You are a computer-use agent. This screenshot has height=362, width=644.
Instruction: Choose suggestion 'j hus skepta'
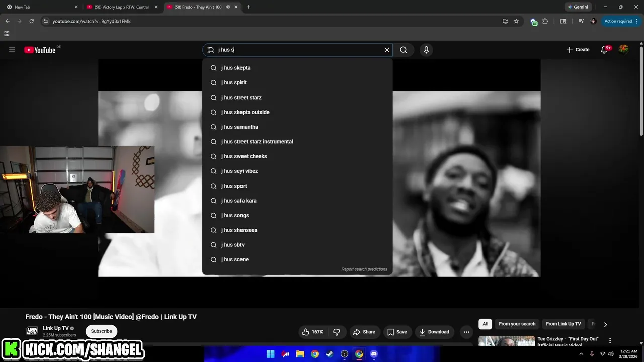[x=297, y=68]
